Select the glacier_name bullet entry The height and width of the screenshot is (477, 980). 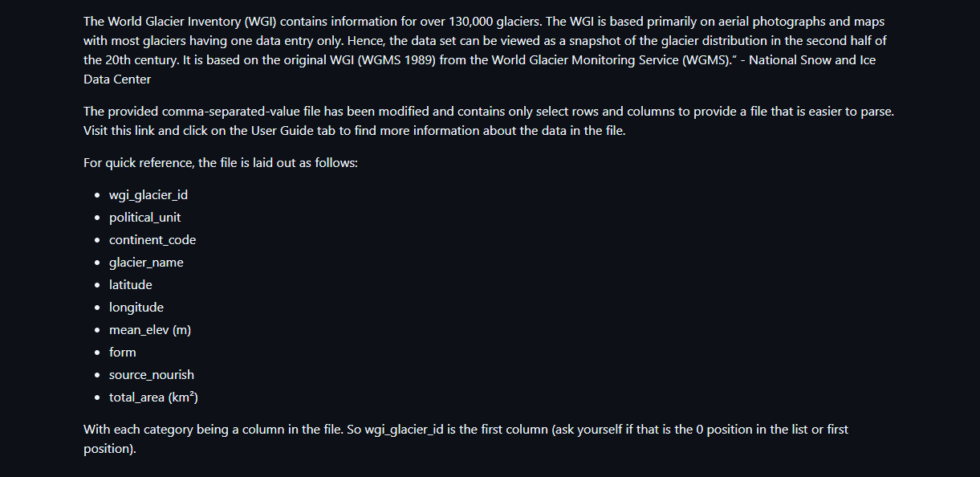click(x=146, y=263)
